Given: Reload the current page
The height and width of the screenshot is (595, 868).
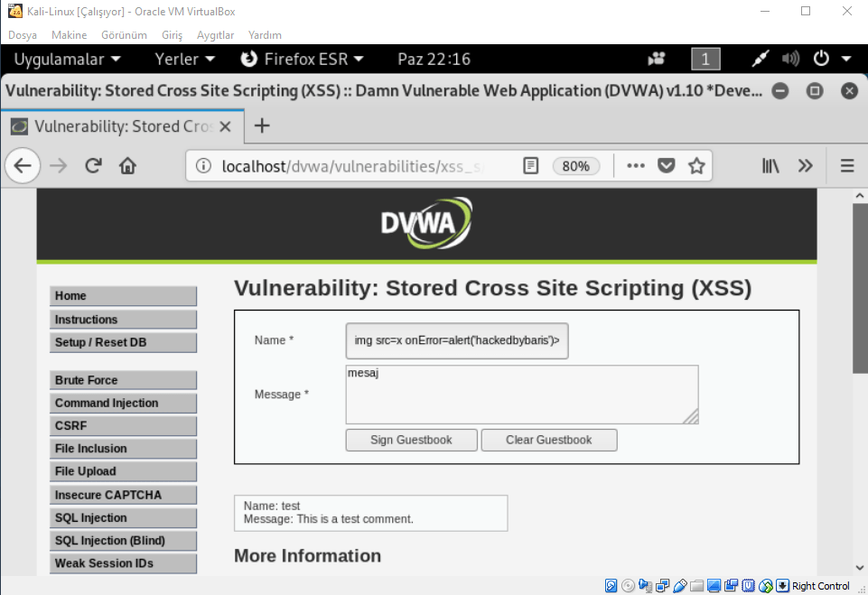Looking at the screenshot, I should click(x=93, y=165).
